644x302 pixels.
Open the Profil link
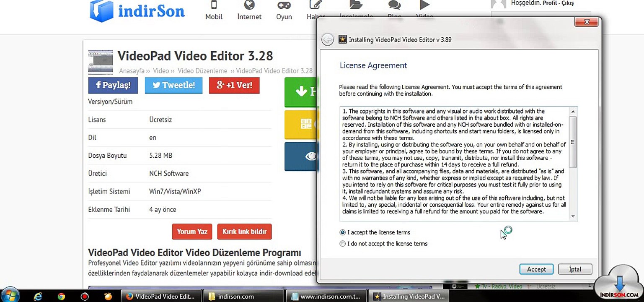[549, 3]
